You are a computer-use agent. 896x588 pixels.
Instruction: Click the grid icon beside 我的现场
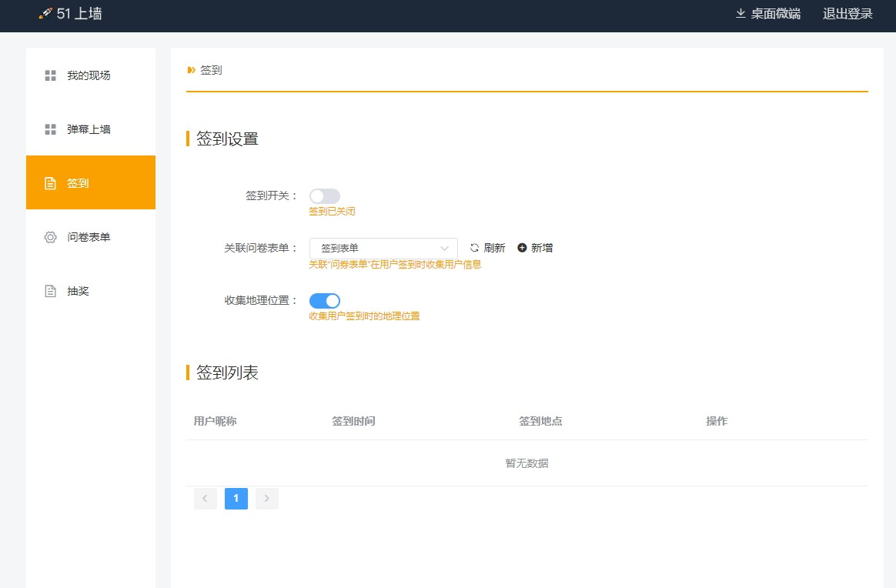coord(50,75)
